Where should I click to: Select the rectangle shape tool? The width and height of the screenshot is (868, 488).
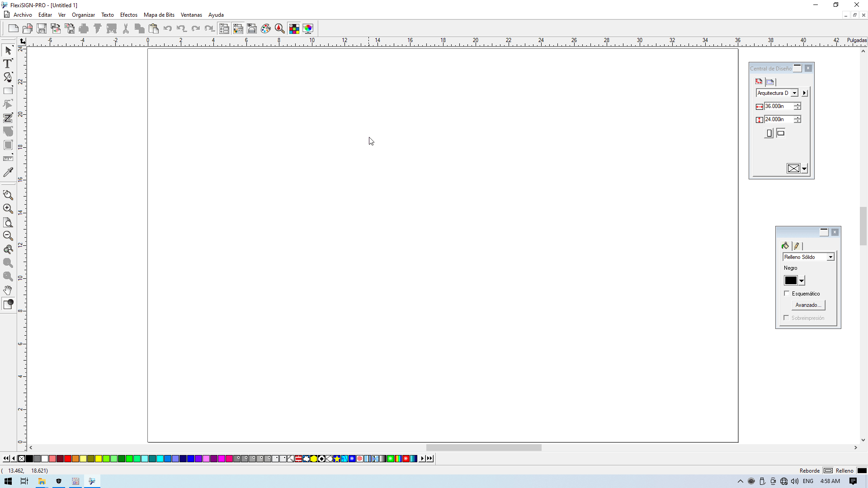tap(8, 91)
